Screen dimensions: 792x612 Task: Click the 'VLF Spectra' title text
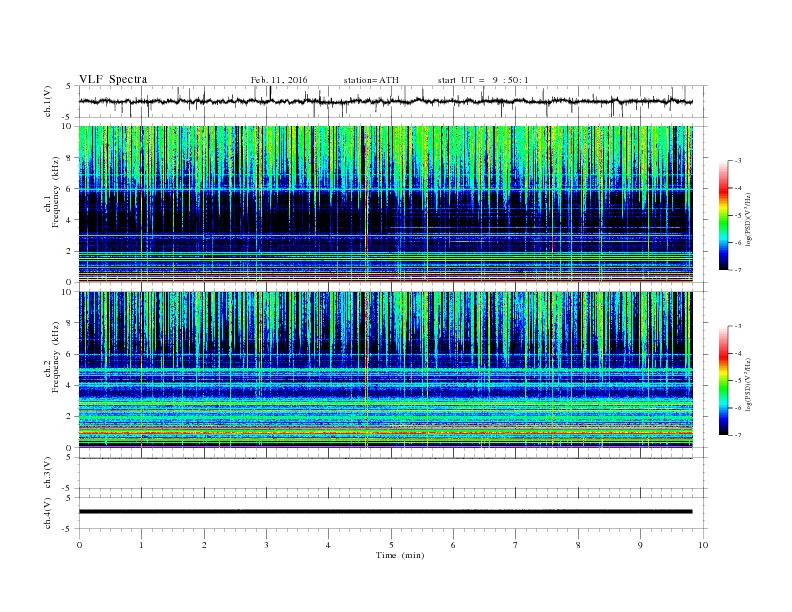(x=113, y=79)
